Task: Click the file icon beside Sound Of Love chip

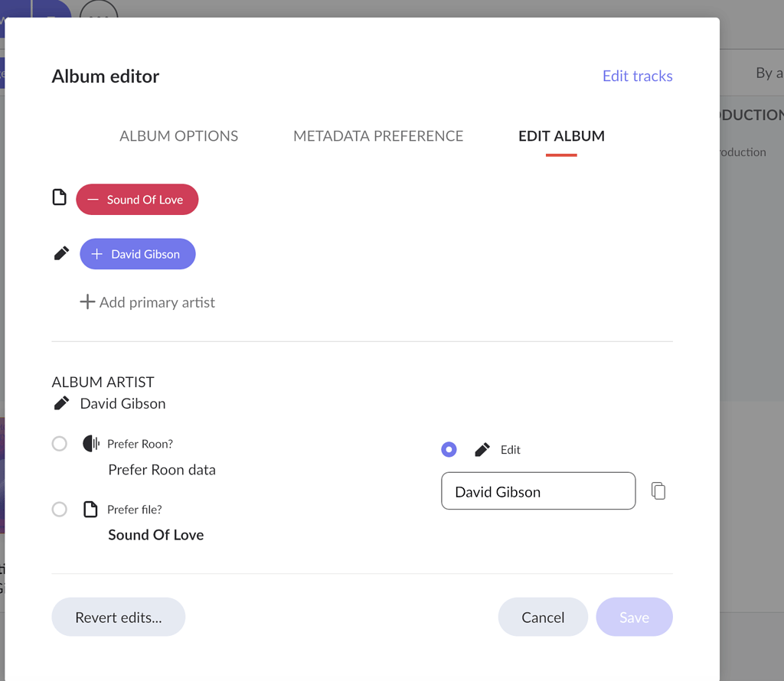Action: (x=60, y=197)
